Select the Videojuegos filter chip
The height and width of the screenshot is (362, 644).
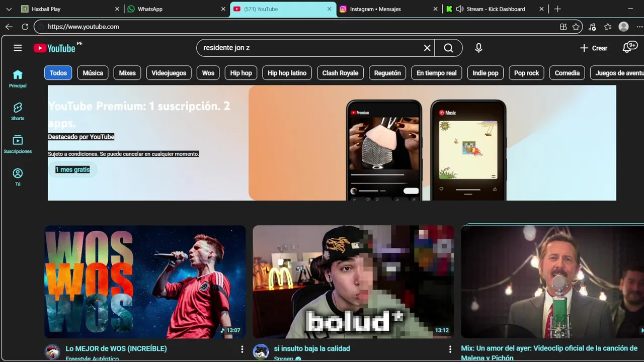coord(169,73)
